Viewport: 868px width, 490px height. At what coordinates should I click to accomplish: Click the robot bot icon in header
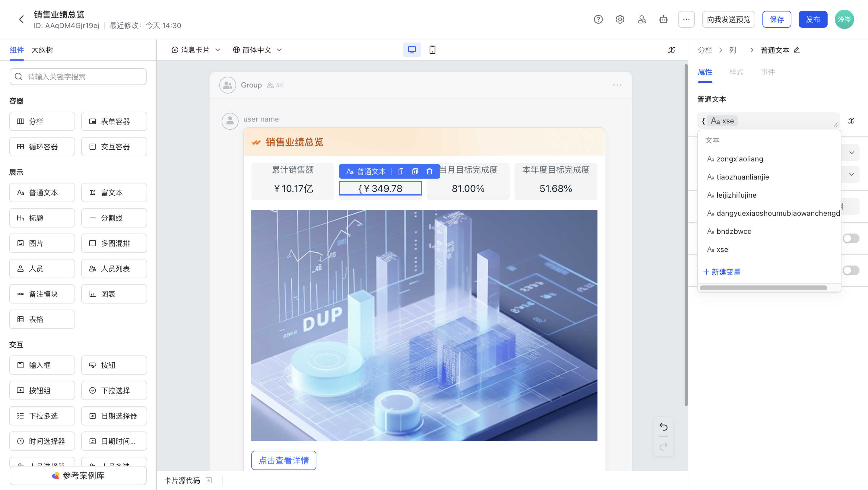(x=663, y=20)
